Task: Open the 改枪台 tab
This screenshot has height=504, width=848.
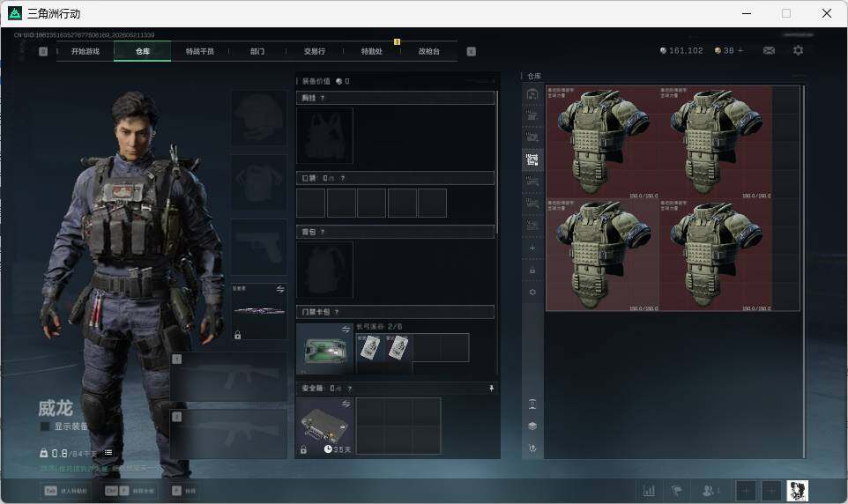Action: pyautogui.click(x=429, y=51)
